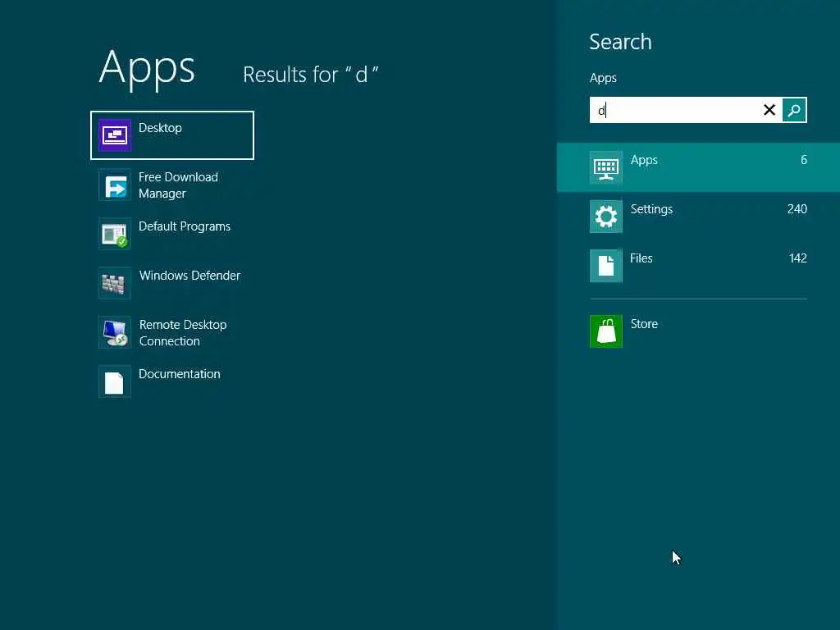Select the Settings gear icon
The image size is (840, 630).
coord(606,217)
